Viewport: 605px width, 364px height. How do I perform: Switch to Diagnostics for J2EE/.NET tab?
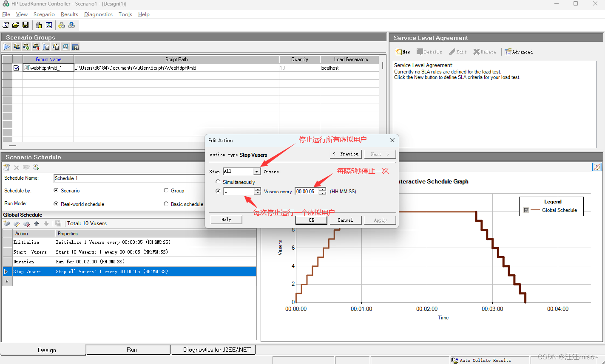coord(213,350)
